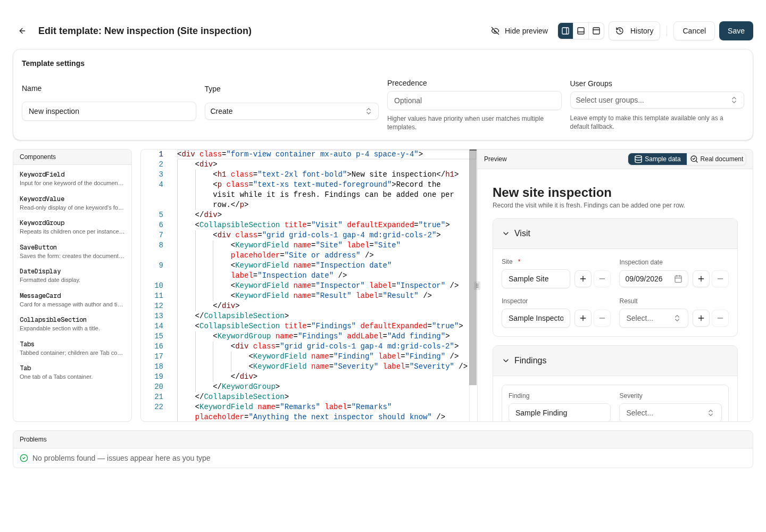Open the Type dropdown showing Create

(x=292, y=111)
